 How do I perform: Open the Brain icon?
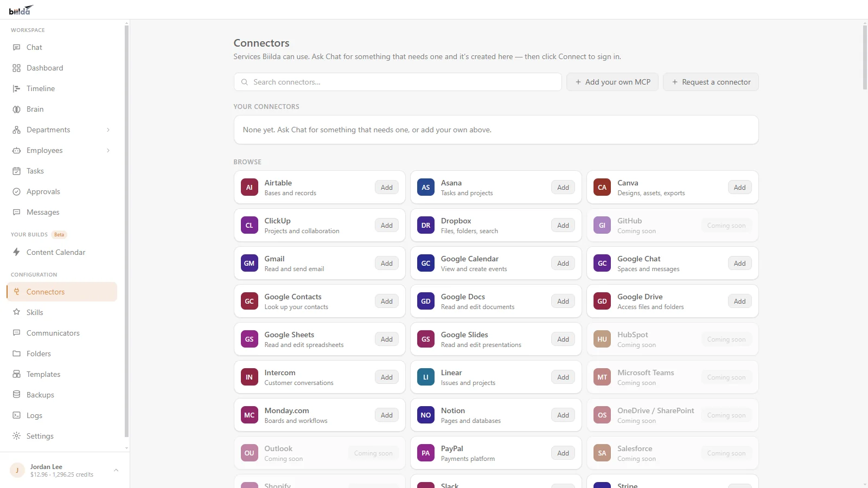[x=16, y=109]
